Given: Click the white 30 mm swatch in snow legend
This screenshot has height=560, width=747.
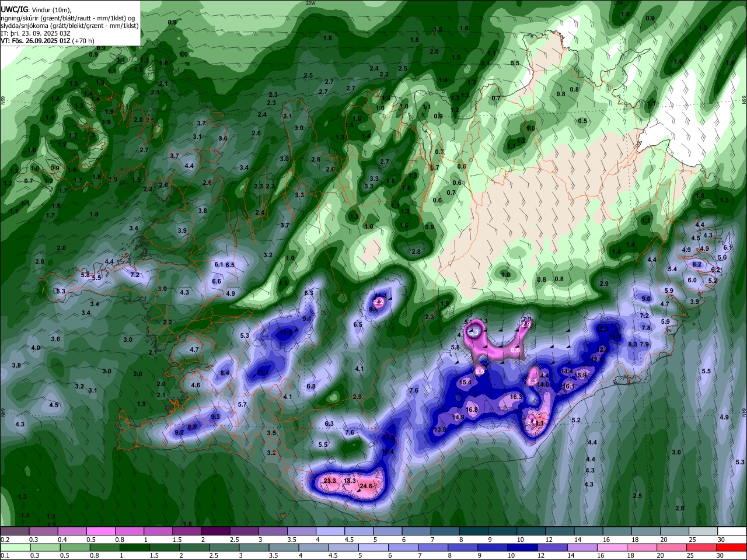Looking at the screenshot, I should click(x=732, y=531).
